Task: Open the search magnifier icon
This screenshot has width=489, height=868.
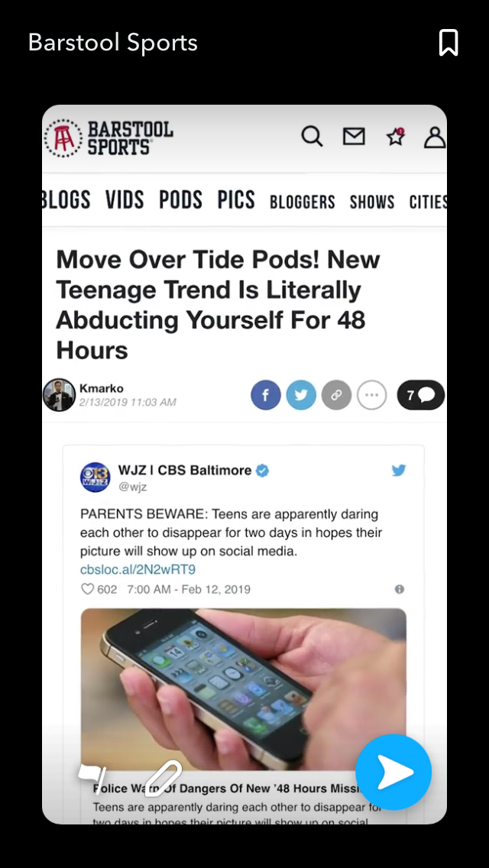Action: [312, 136]
